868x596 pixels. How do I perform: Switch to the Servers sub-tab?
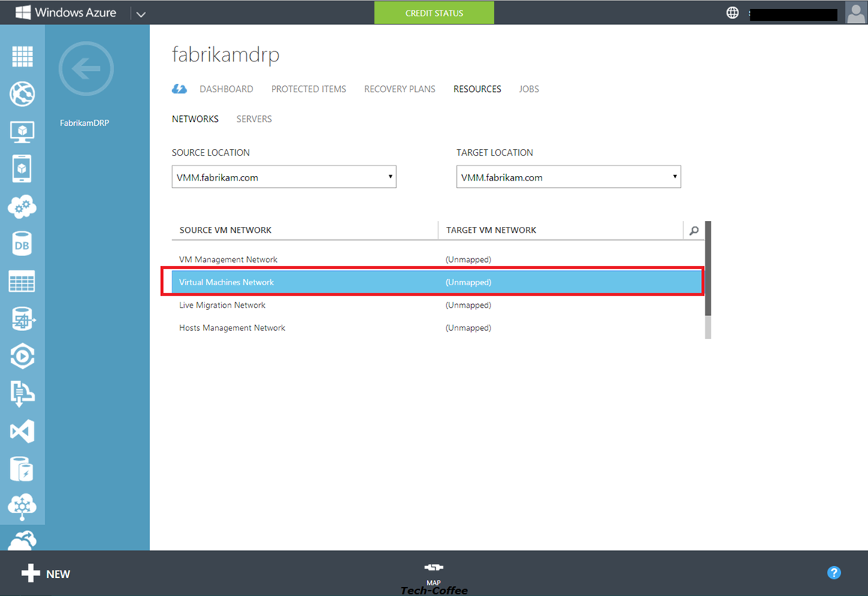[254, 119]
